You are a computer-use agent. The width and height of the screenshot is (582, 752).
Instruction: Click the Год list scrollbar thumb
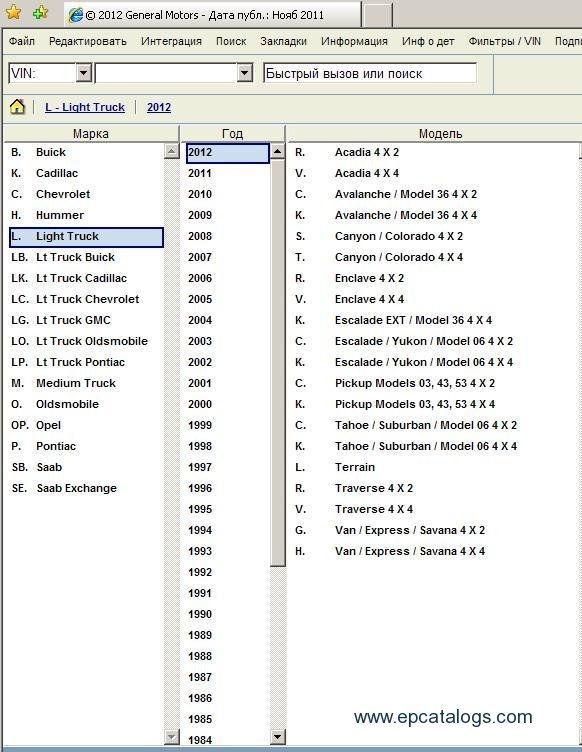pos(278,363)
